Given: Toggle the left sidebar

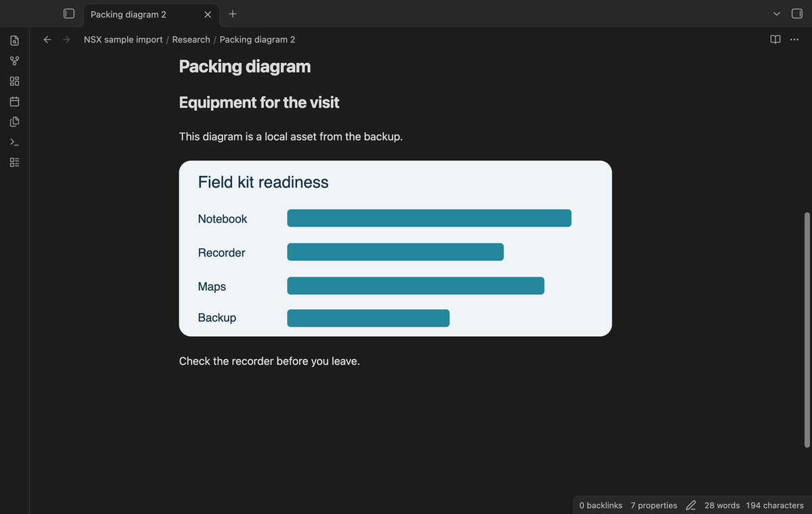Looking at the screenshot, I should [68, 14].
